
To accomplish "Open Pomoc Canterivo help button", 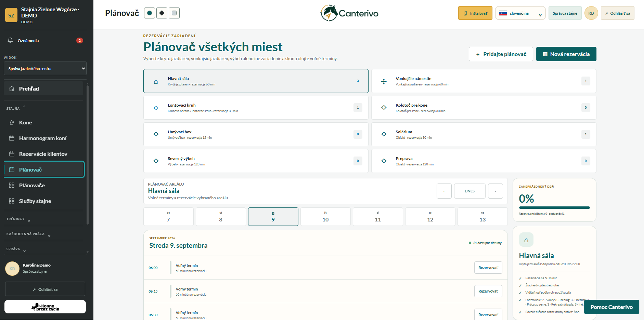I will (611, 307).
